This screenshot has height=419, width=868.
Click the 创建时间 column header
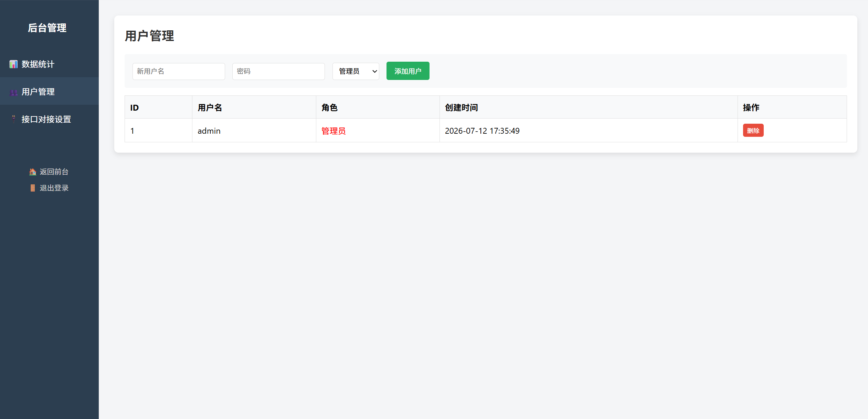pyautogui.click(x=589, y=108)
